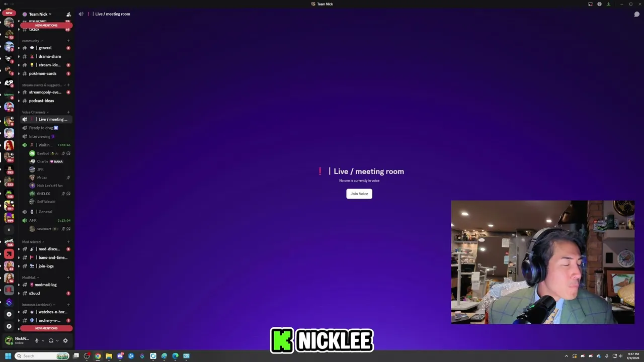Select user Nick Lee's #1 fan
Viewport: 644px width, 362px height.
[x=50, y=186]
